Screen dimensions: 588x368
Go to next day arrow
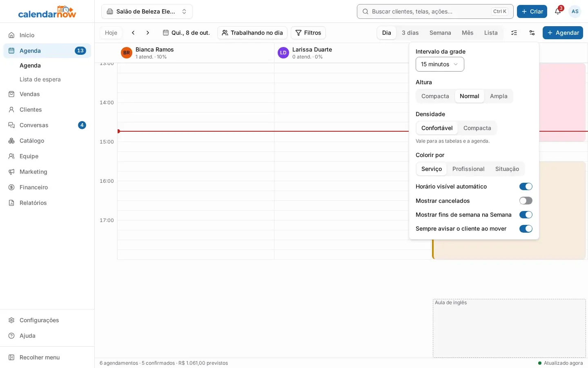(148, 33)
